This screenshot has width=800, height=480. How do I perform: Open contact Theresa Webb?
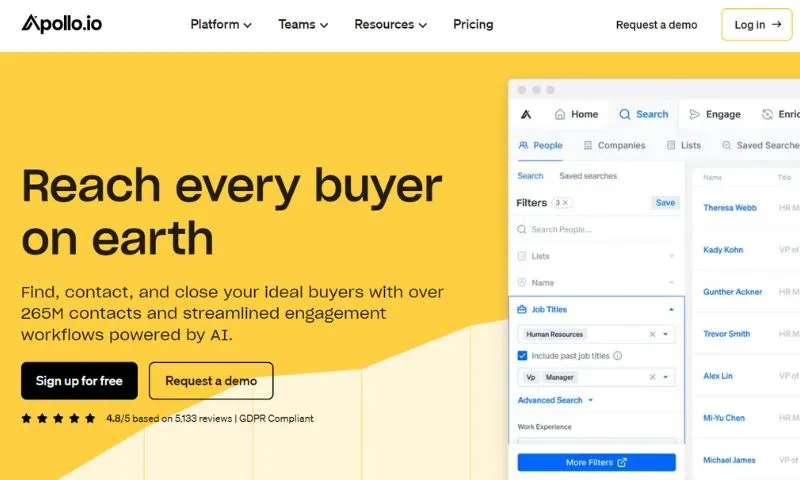pyautogui.click(x=730, y=208)
